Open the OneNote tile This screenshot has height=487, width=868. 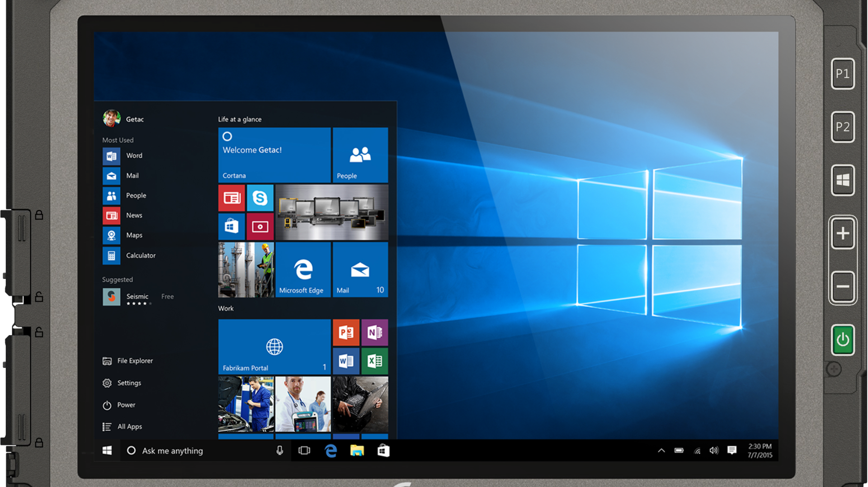(x=374, y=333)
